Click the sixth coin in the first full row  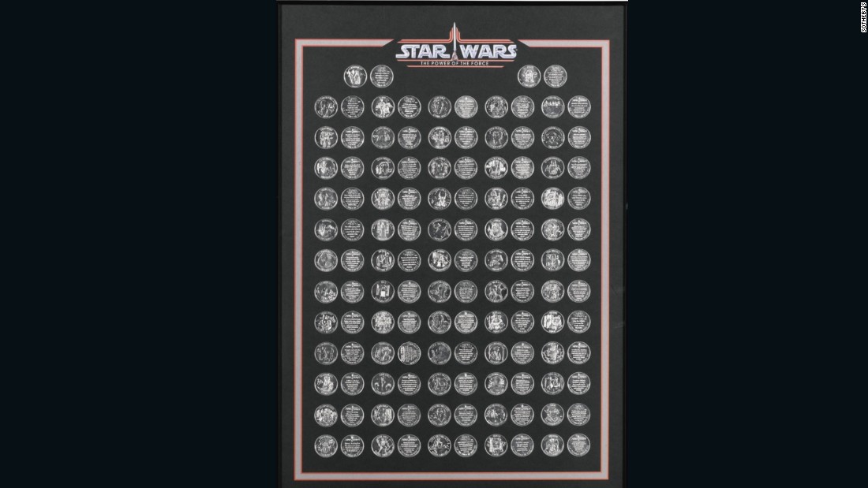click(466, 106)
